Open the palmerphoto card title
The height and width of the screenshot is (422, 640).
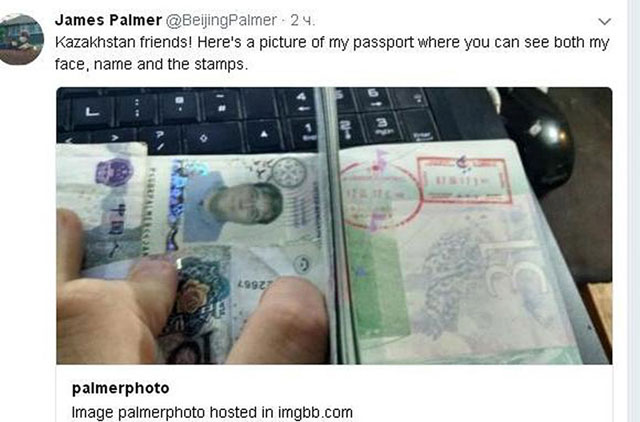(x=120, y=388)
